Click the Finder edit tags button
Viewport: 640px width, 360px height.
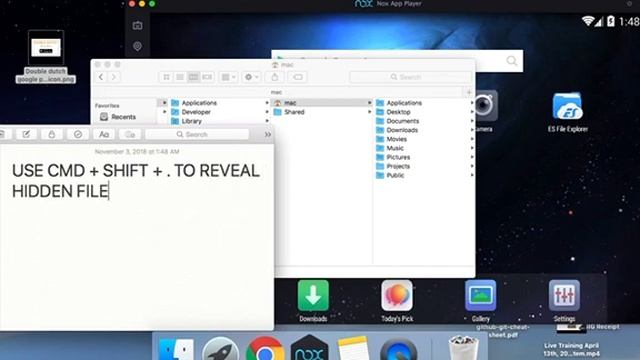click(298, 77)
